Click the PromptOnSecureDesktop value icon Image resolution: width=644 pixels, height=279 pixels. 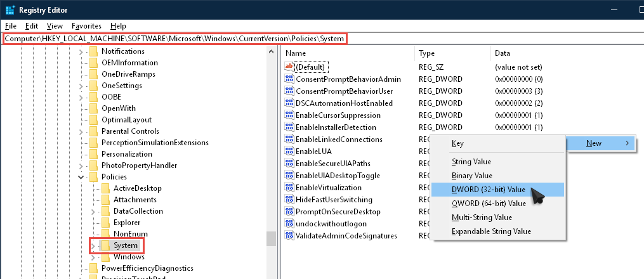coord(289,212)
